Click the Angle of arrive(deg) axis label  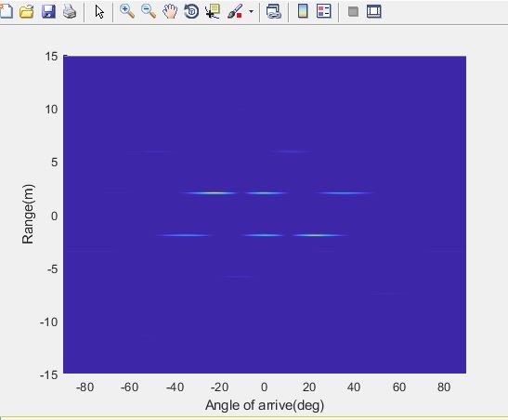pos(265,405)
